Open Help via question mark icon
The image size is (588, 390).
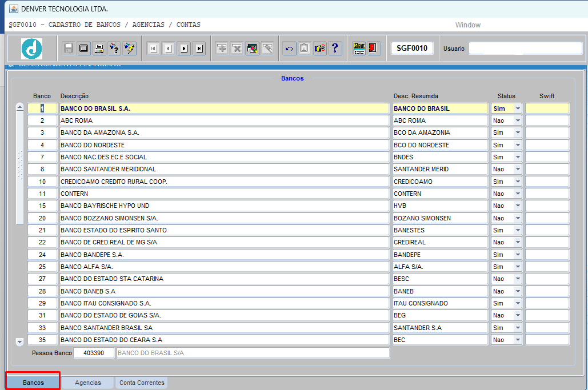click(335, 49)
